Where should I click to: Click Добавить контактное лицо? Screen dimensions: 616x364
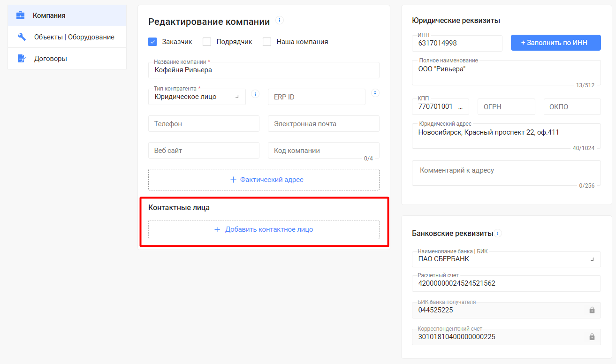(264, 229)
